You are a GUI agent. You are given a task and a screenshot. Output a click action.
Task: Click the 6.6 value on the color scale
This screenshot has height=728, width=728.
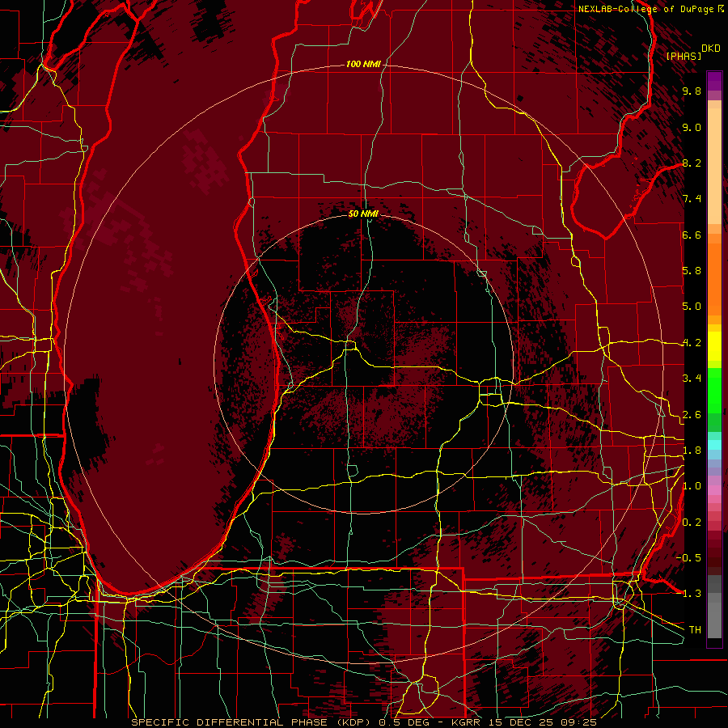click(x=692, y=235)
